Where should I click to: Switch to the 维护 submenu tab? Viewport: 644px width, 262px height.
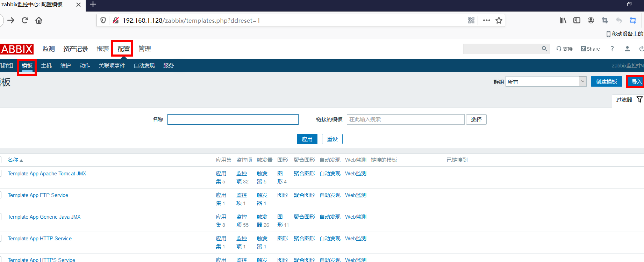[65, 66]
